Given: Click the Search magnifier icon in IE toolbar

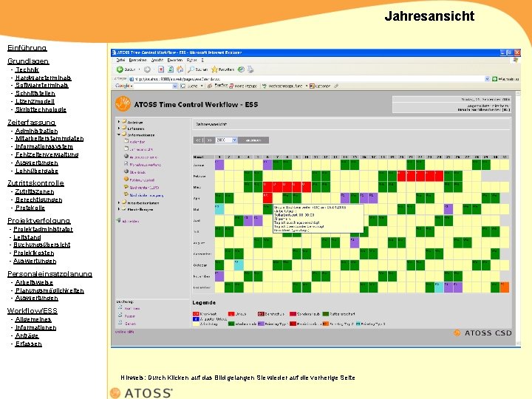Looking at the screenshot, I should tap(191, 69).
